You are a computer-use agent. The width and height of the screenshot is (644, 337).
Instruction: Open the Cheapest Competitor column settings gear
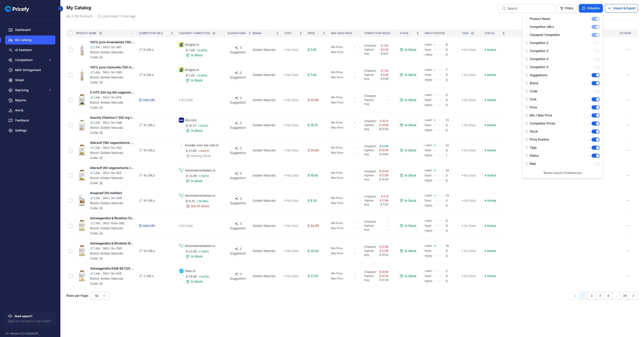(214, 33)
